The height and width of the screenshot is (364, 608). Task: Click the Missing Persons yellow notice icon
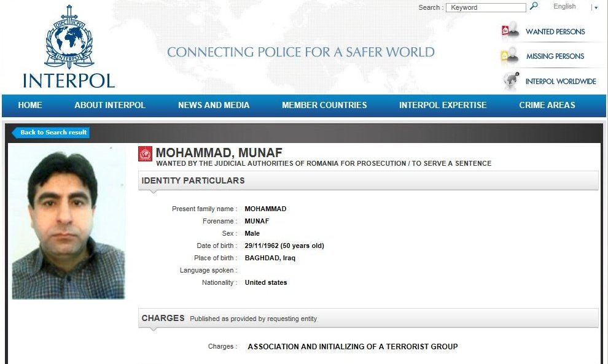510,55
